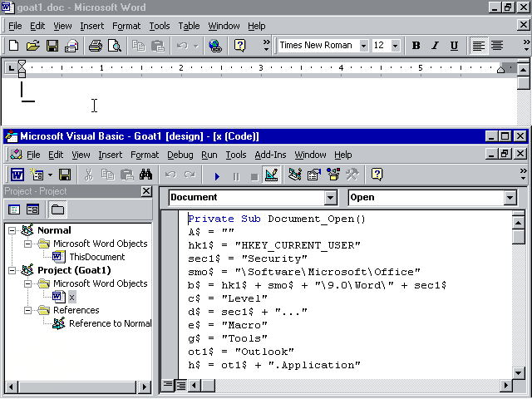Open Word Tools menu
Viewport: 532px width, 399px height.
pos(160,26)
